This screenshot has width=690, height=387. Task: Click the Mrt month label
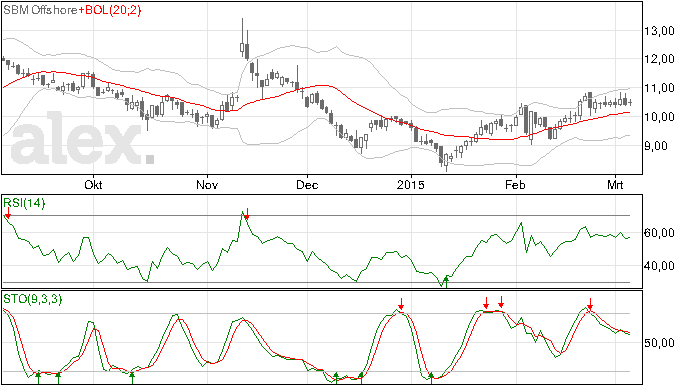tap(615, 184)
